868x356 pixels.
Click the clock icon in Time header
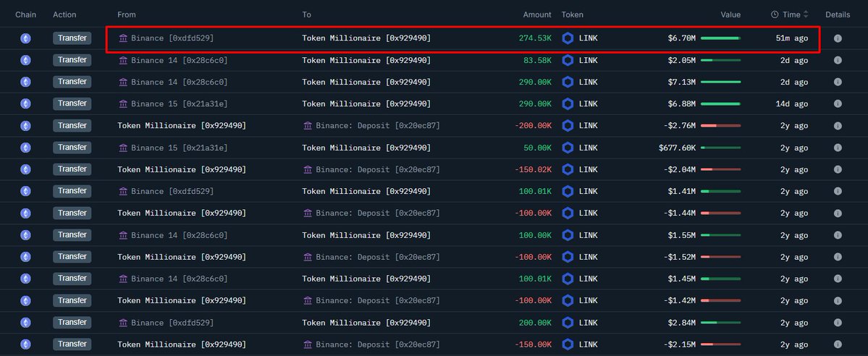click(x=775, y=14)
